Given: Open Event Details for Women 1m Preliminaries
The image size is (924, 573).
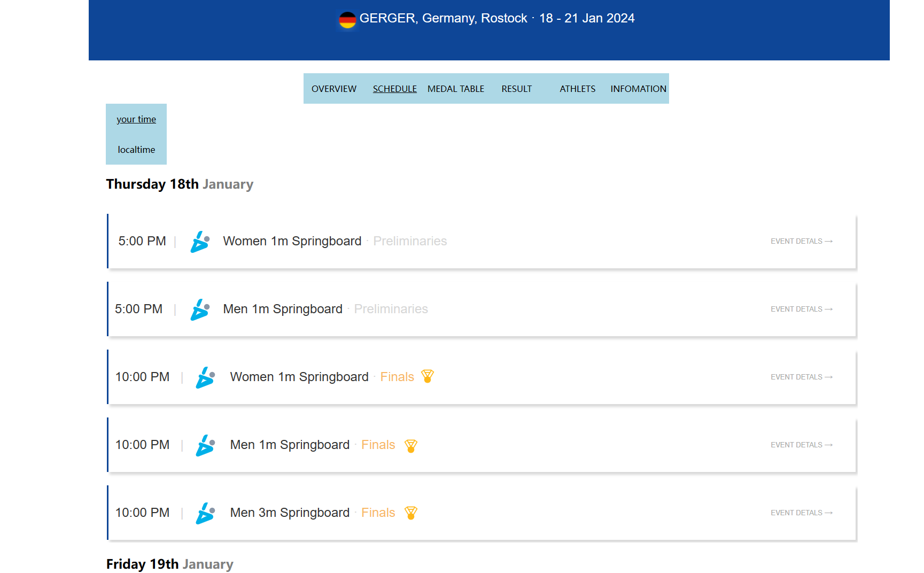Looking at the screenshot, I should (801, 242).
